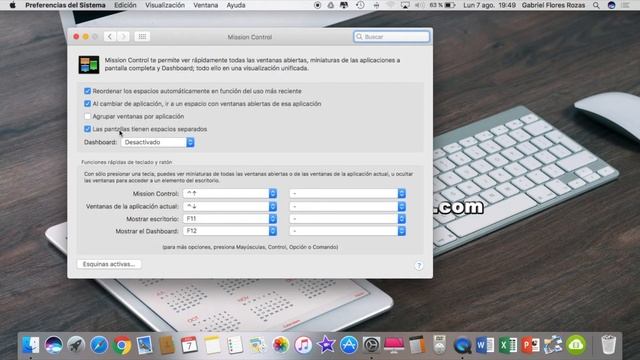Image resolution: width=640 pixels, height=360 pixels.
Task: Open the Photos app in Dock
Action: point(280,345)
